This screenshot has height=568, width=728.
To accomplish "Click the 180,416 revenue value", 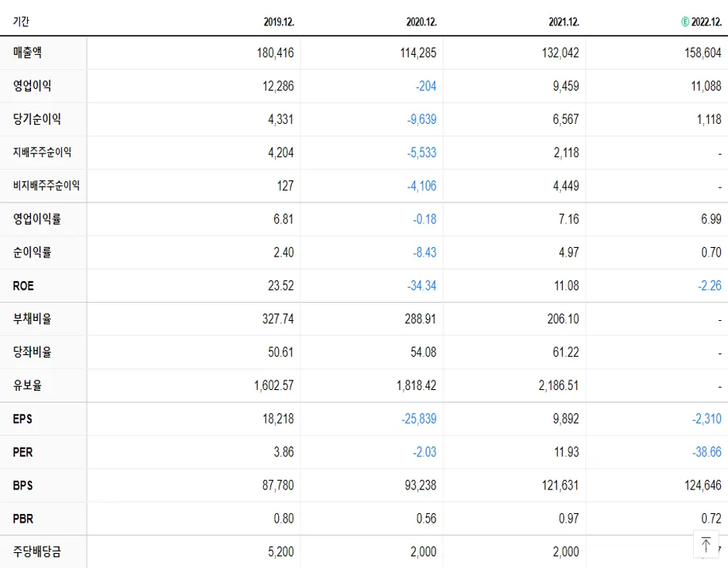I will [275, 53].
